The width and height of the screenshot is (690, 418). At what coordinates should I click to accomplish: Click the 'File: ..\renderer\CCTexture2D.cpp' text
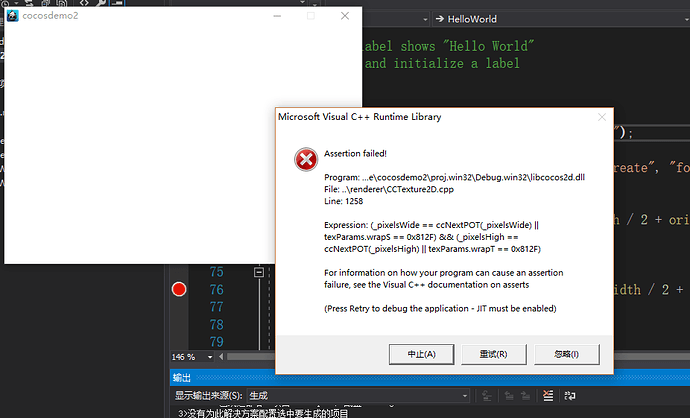pyautogui.click(x=389, y=189)
